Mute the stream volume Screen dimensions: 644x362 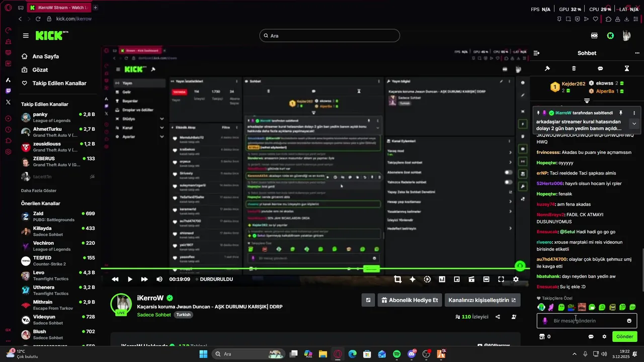click(x=159, y=279)
